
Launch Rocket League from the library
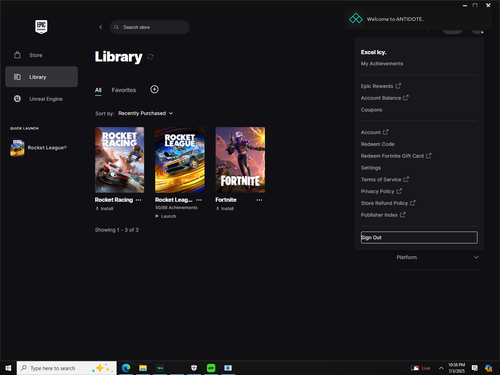pos(166,216)
